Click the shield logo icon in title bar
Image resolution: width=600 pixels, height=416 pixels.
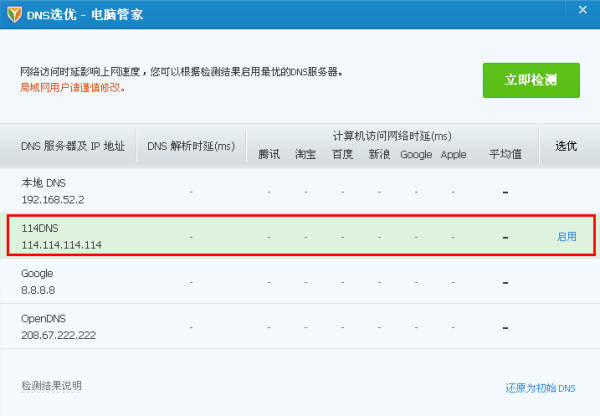coord(15,15)
